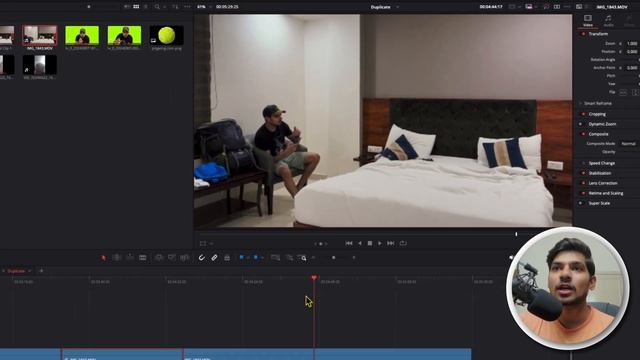Select the Duplicate timeline tab
640x360 pixels.
[16, 271]
